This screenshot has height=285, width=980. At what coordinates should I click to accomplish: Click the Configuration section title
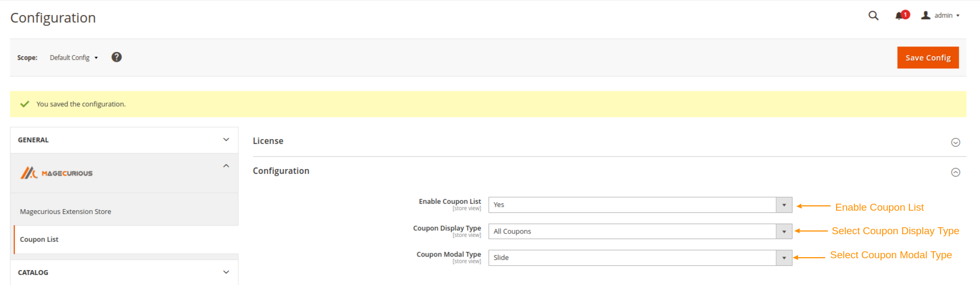[281, 171]
